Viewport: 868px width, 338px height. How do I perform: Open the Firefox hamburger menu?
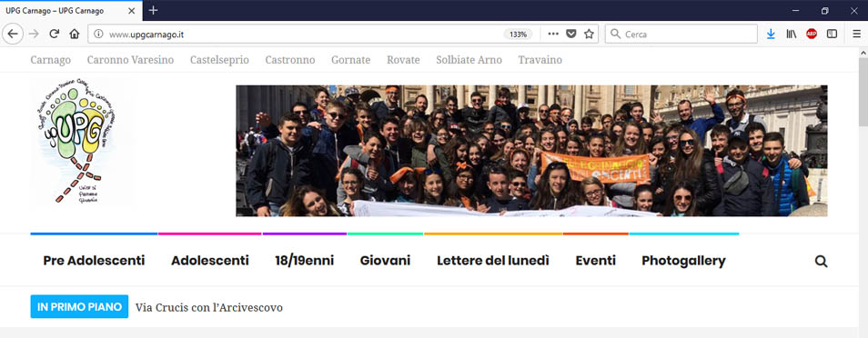tap(856, 34)
